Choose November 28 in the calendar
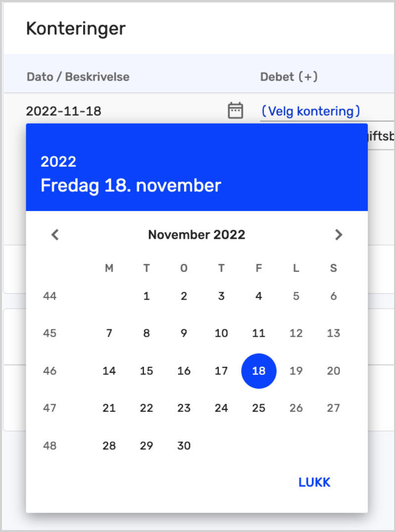 point(109,445)
